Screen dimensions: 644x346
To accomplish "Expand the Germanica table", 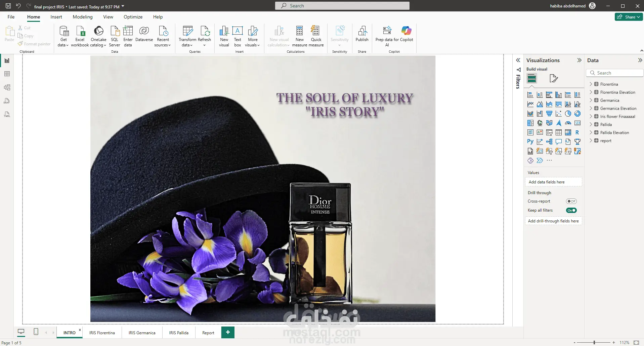I will click(591, 100).
